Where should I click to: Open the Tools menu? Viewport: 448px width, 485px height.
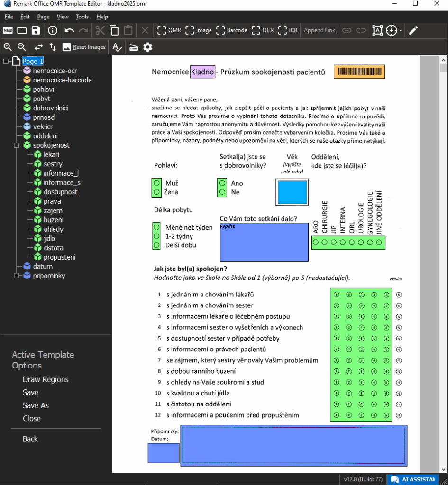82,17
